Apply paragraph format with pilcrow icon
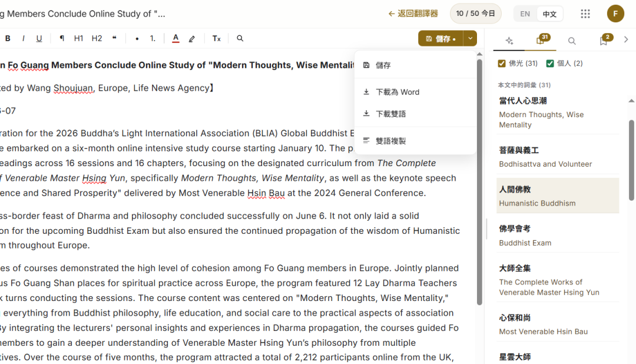This screenshot has height=364, width=636. [x=62, y=38]
